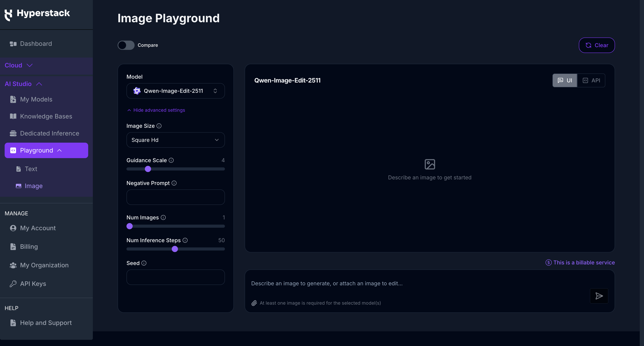Click the Dedicated Inference server icon
Image resolution: width=644 pixels, height=346 pixels.
tap(13, 133)
